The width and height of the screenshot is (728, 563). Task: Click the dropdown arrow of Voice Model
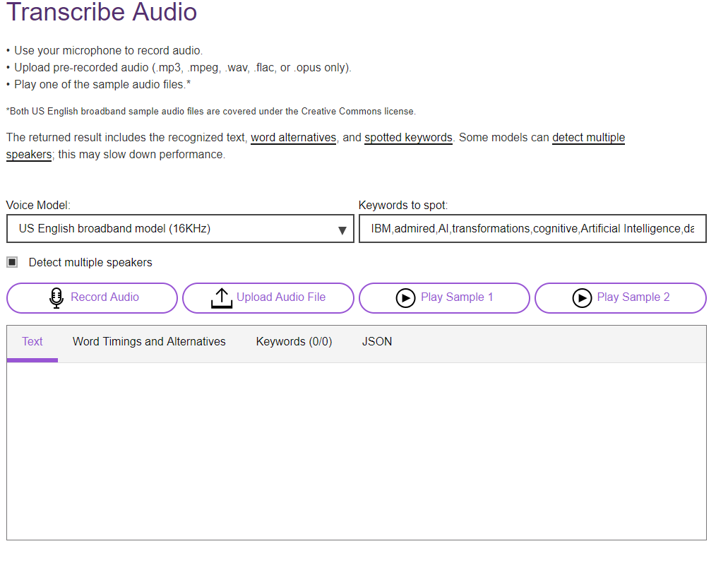pos(342,230)
